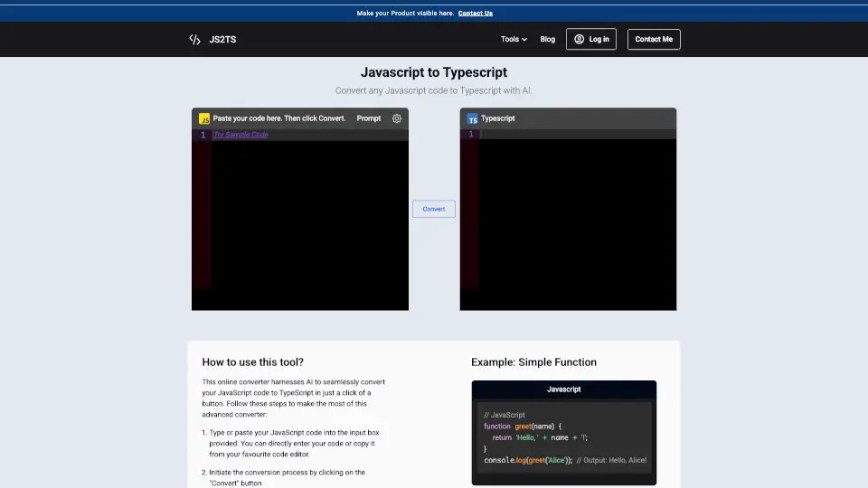Click the blue TS icon in output header
Viewport: 868px width, 488px height.
point(472,118)
